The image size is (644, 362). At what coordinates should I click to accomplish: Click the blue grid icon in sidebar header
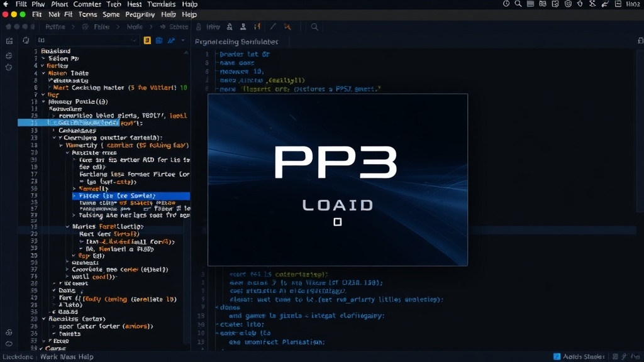click(159, 40)
